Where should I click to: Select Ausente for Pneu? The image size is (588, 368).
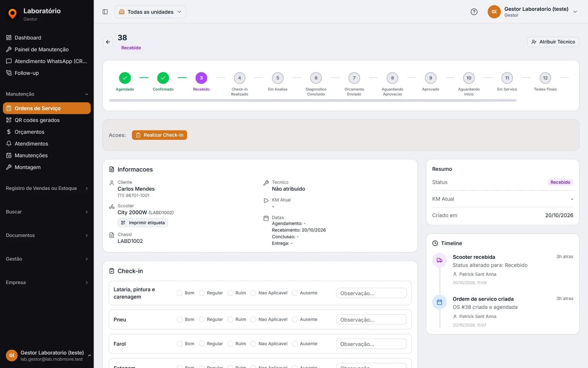coord(295,319)
